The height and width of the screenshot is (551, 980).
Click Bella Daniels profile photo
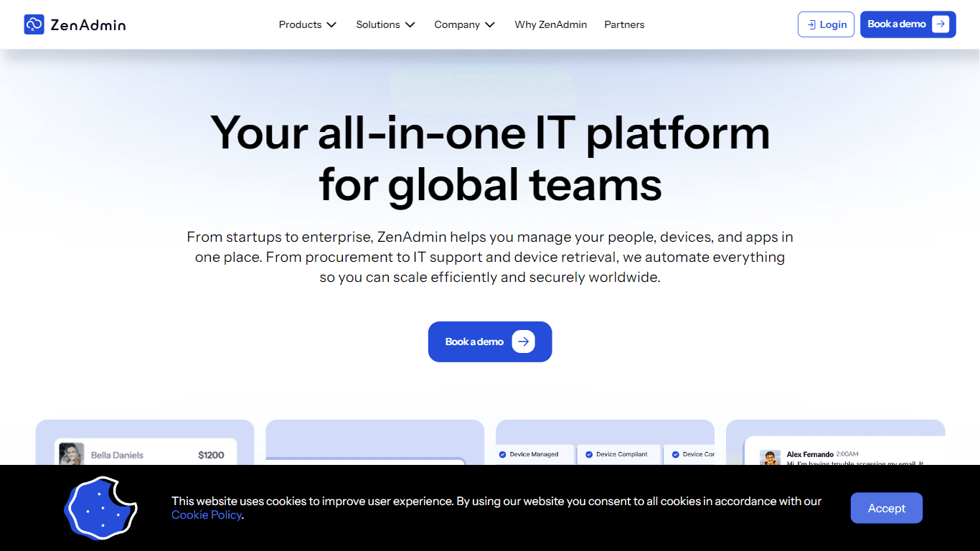click(x=72, y=455)
